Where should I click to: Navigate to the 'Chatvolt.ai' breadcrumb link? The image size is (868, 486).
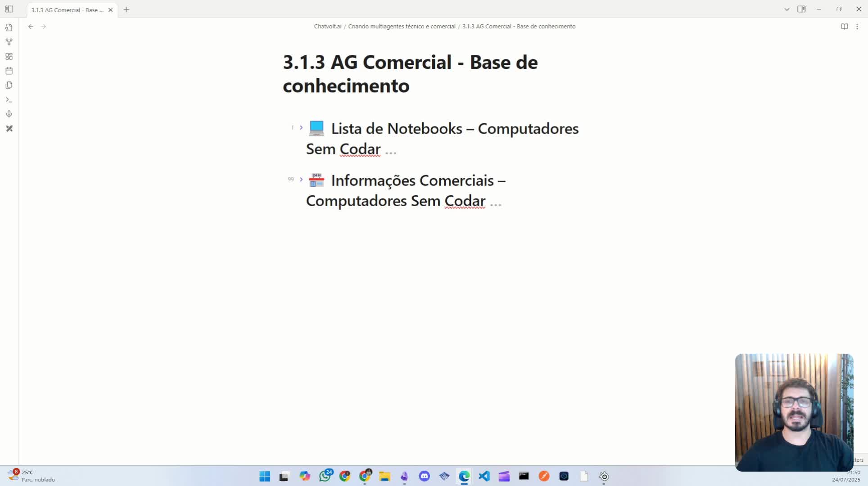click(x=327, y=26)
